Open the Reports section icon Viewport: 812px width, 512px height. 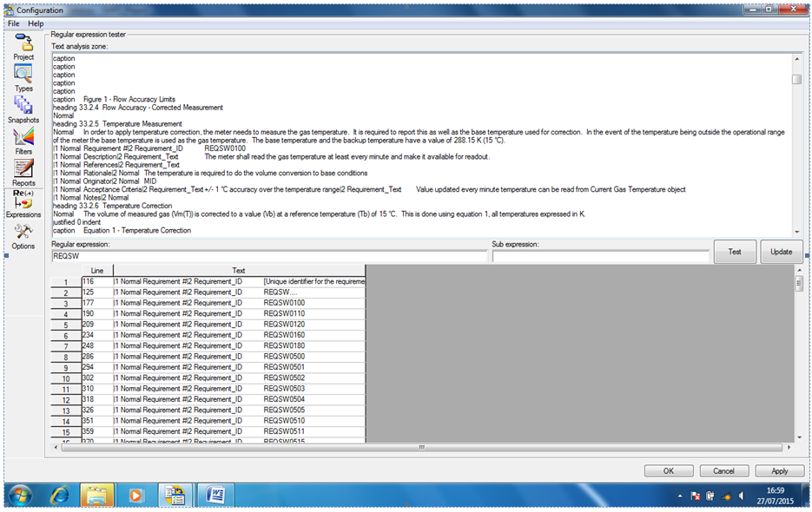point(23,168)
